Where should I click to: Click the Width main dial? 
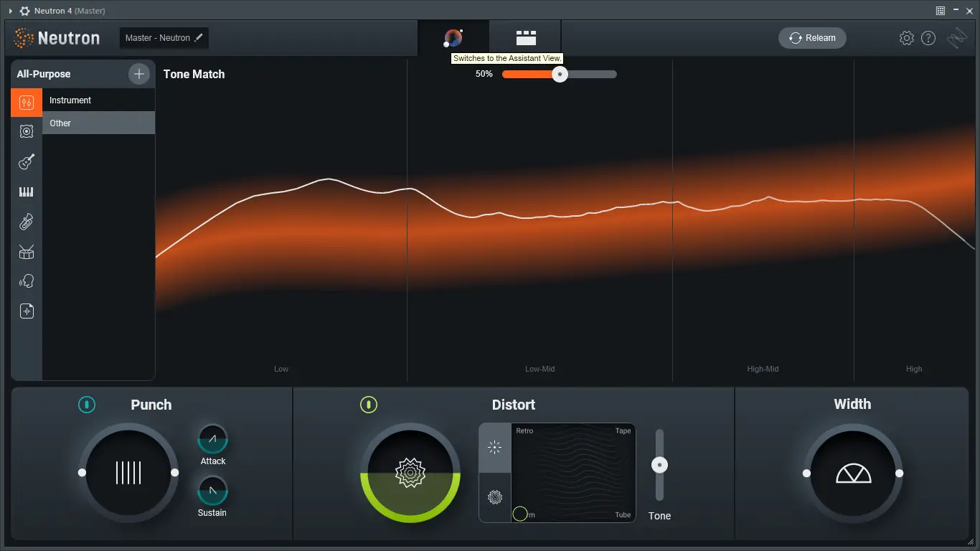click(853, 474)
